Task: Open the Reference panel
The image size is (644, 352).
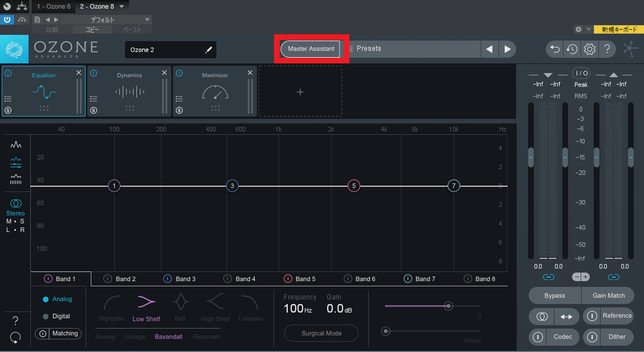Action: click(x=617, y=316)
